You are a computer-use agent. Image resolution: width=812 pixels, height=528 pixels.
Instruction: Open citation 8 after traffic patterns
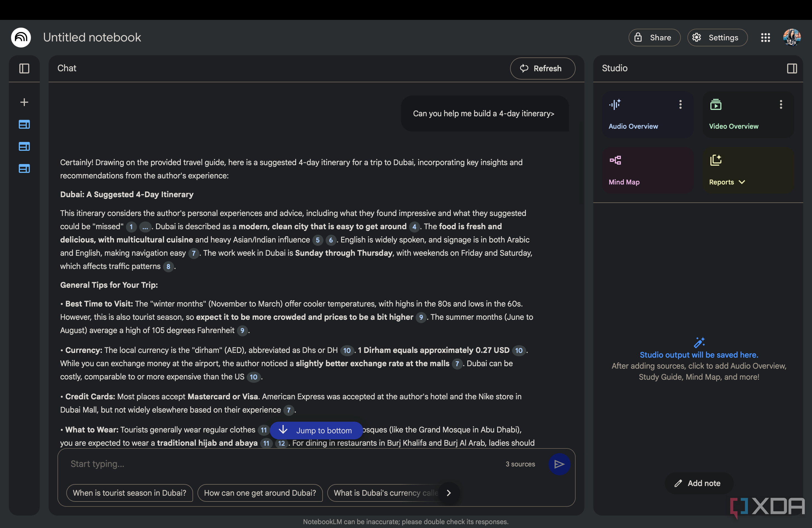(x=168, y=267)
